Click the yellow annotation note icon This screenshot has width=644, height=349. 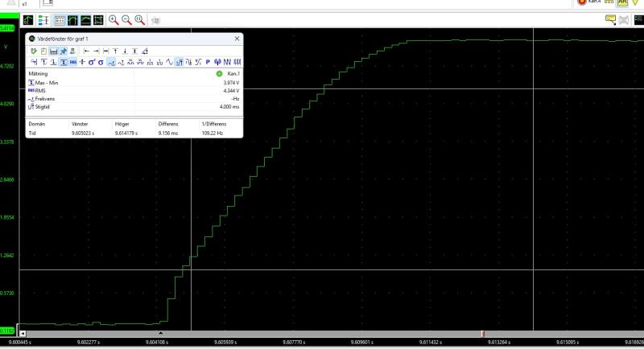(611, 18)
